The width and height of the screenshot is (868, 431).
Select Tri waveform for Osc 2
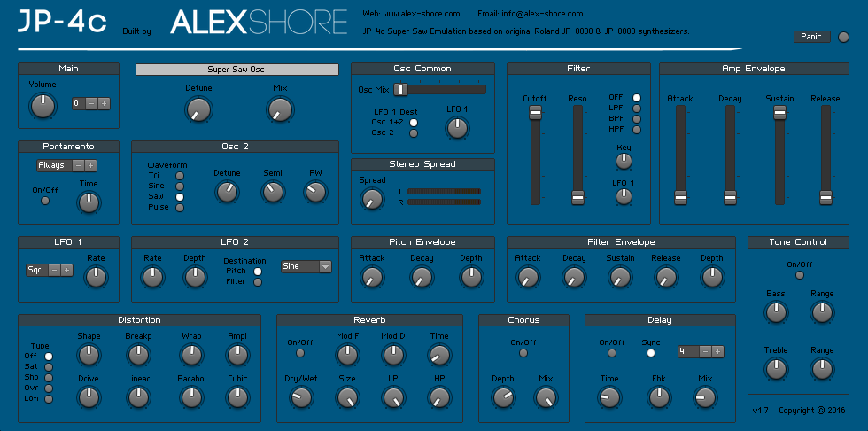(180, 176)
